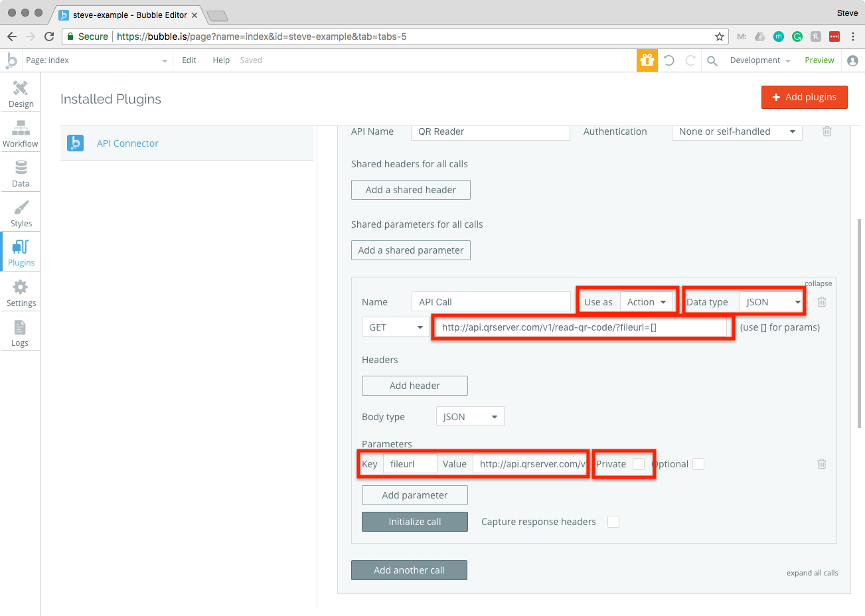This screenshot has height=616, width=865.
Task: Click the call Name field API Call
Action: click(x=491, y=302)
